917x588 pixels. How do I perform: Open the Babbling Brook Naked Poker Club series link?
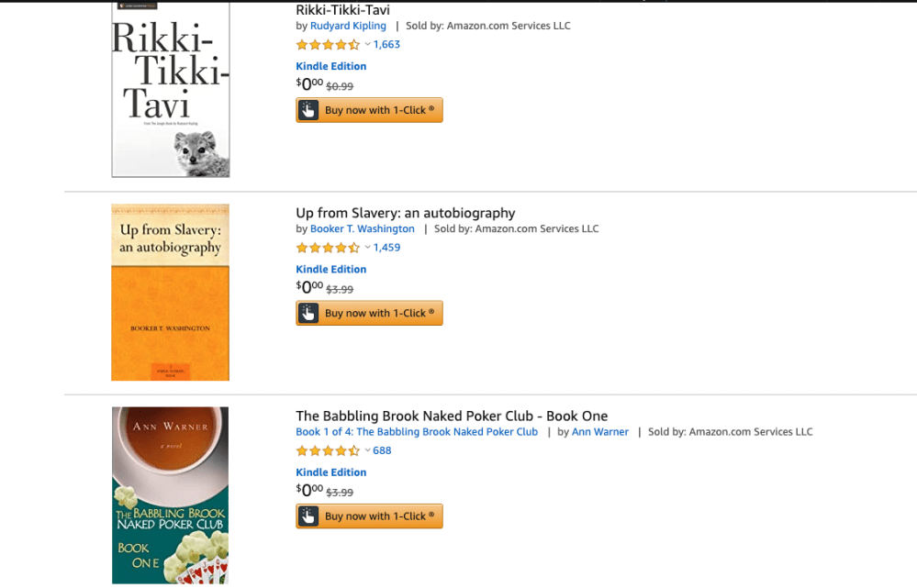[x=417, y=431]
